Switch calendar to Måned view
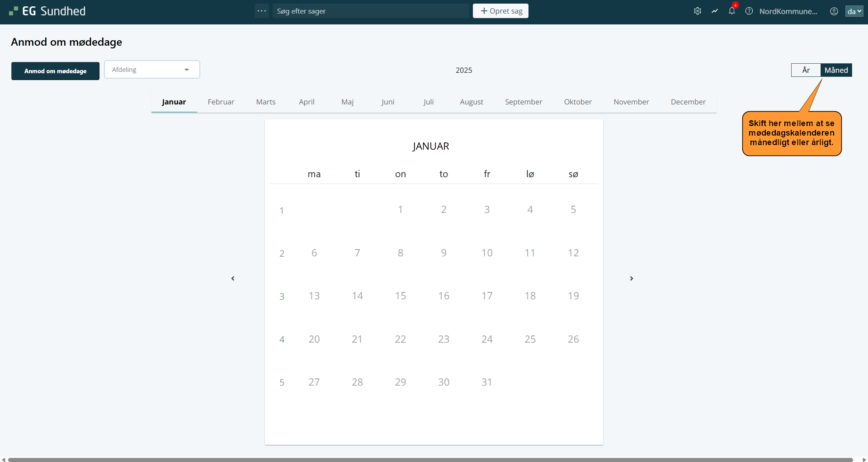The height and width of the screenshot is (462, 868). [x=836, y=70]
